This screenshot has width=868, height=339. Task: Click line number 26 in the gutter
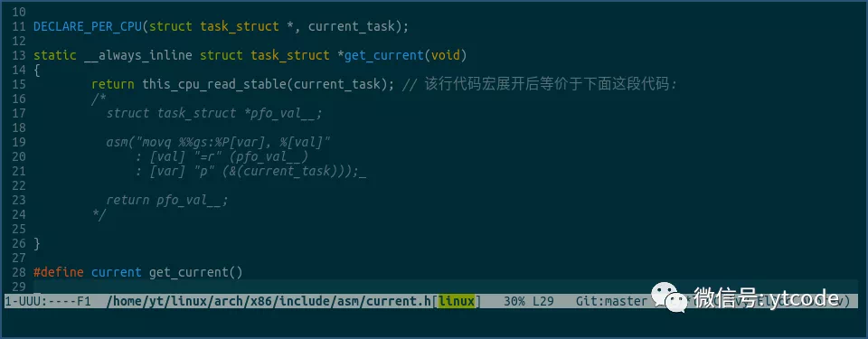18,243
